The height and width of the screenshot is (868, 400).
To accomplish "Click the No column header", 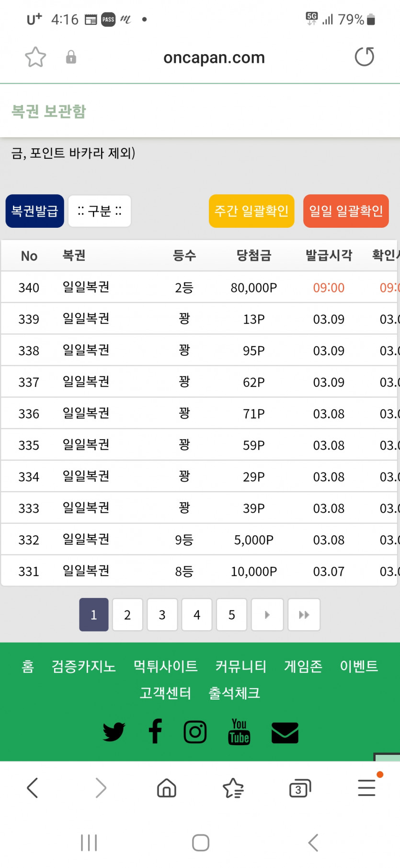I will tap(29, 256).
